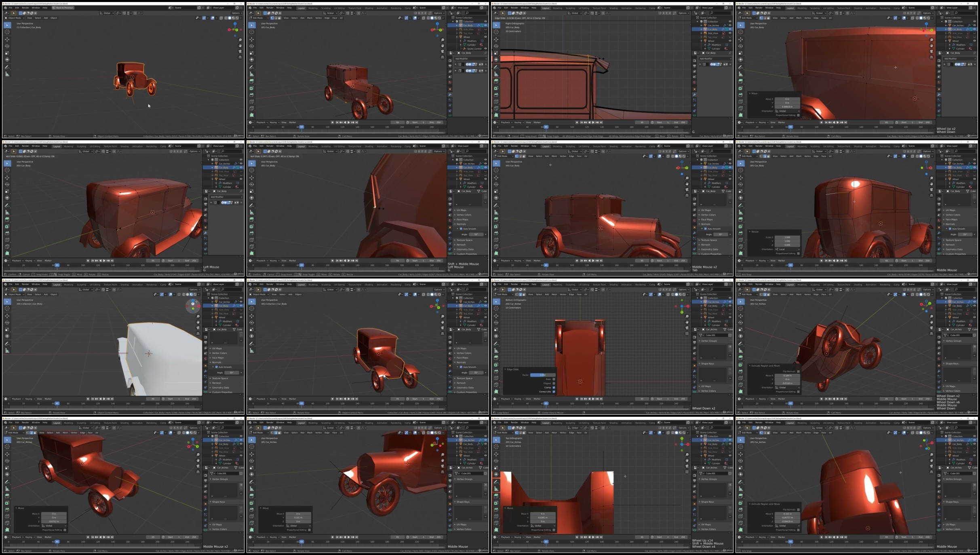Hide Car_Arches via eye in Bottom Orthographic outliner
The height and width of the screenshot is (555, 980).
coord(730,302)
